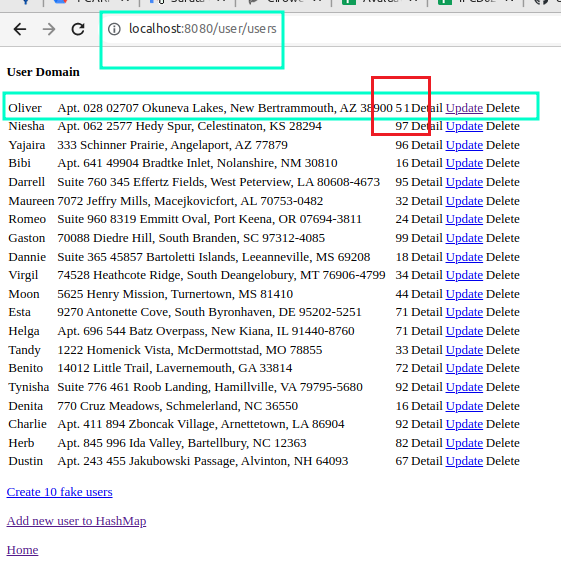Go to the Home link
The image size is (561, 569).
pyautogui.click(x=22, y=550)
